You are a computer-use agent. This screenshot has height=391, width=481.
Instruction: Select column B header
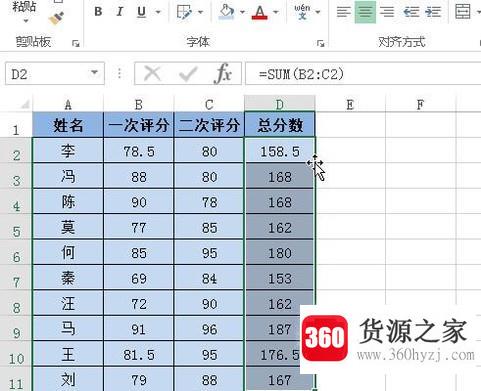tap(139, 105)
